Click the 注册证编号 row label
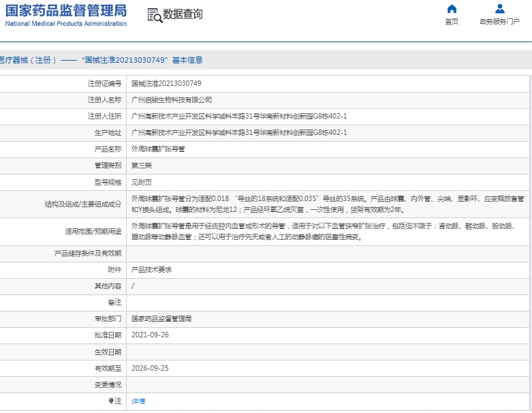 pos(104,83)
